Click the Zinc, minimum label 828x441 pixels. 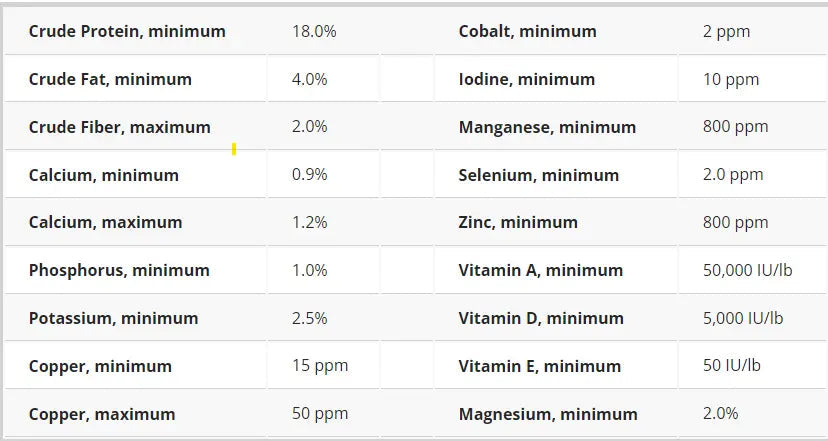click(x=518, y=222)
